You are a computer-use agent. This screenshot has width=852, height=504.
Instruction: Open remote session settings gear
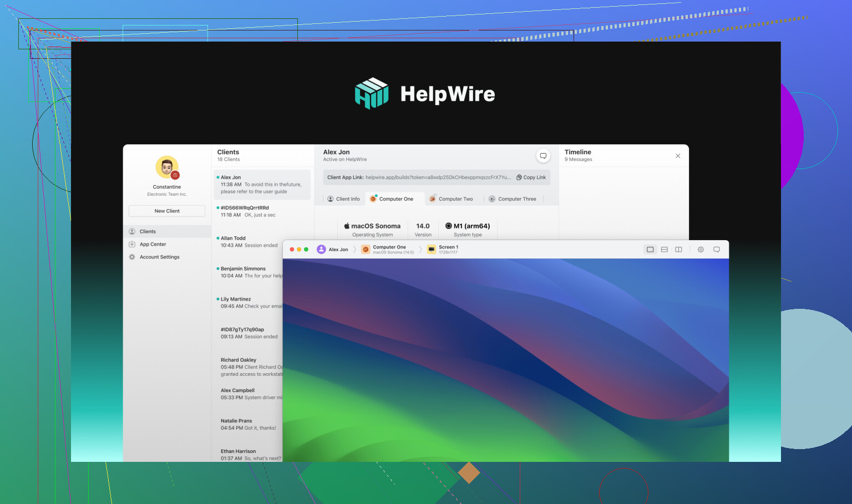coord(701,250)
